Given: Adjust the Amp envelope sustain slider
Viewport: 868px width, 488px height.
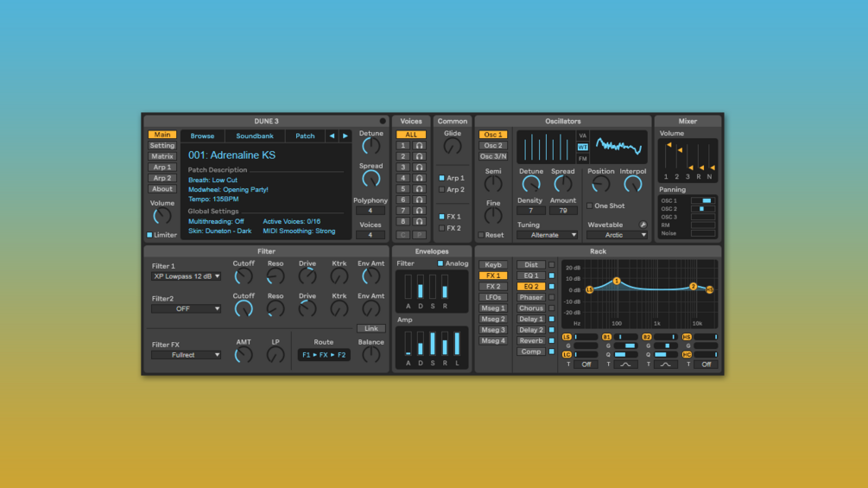Looking at the screenshot, I should tap(433, 344).
